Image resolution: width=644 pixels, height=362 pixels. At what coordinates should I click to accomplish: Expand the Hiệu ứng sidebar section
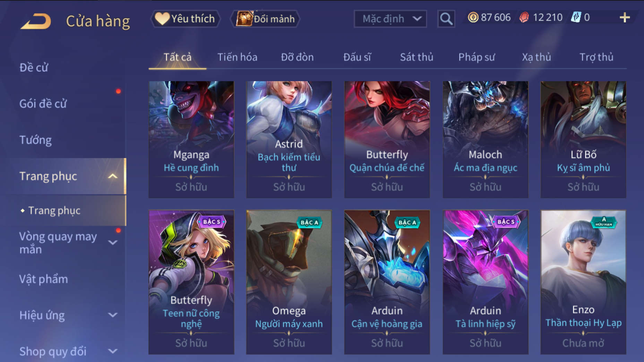(x=112, y=315)
